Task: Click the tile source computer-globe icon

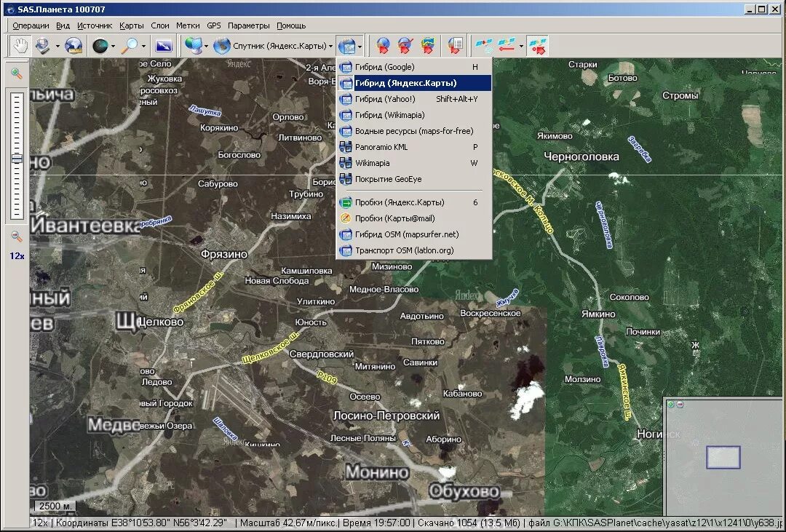Action: [x=193, y=46]
